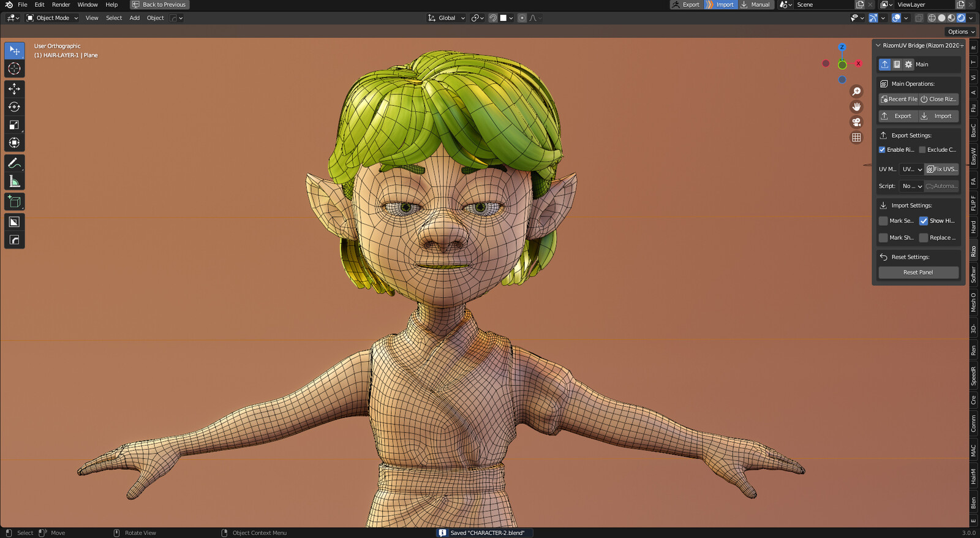Switch to solid viewport shading
This screenshot has height=538, width=980.
pos(941,18)
